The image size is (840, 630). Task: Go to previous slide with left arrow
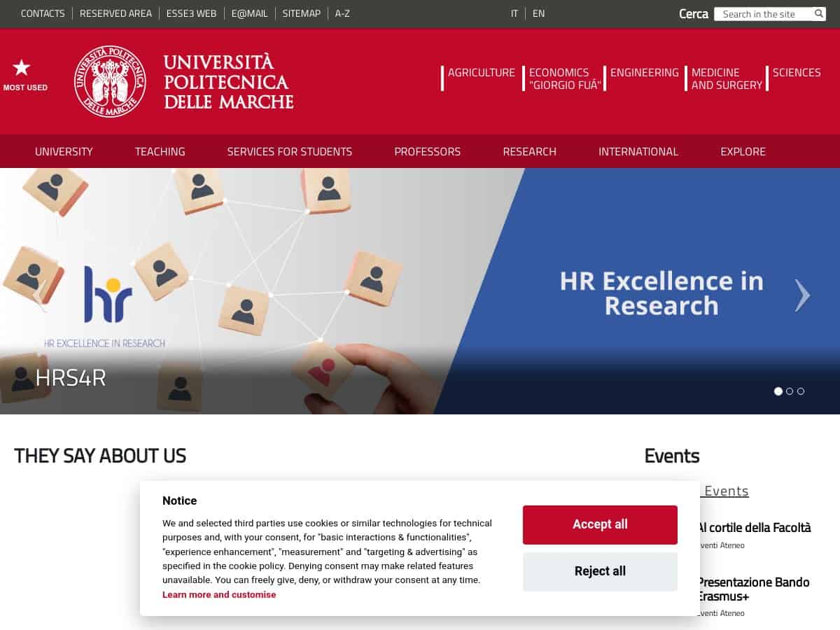pos(40,295)
